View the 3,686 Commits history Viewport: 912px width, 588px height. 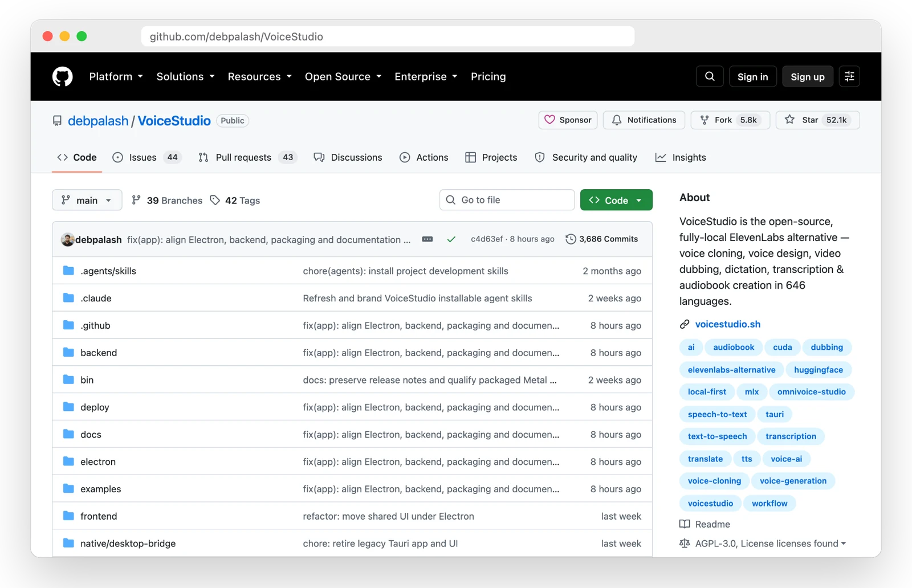[x=602, y=239]
